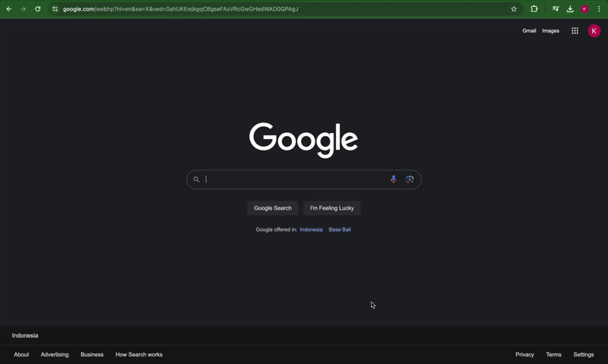Go back using browser back arrow

tap(9, 9)
